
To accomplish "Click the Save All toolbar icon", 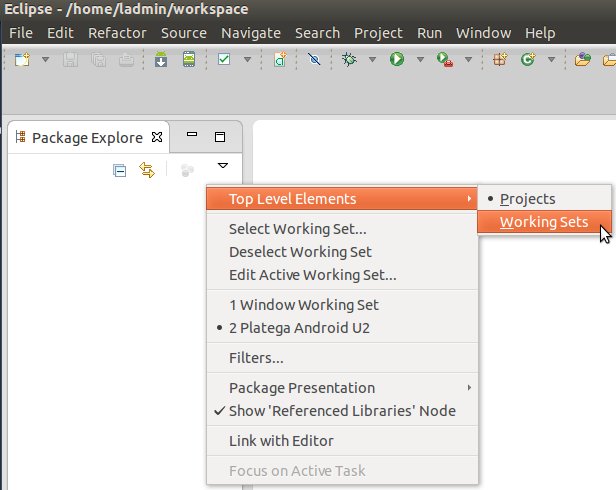I will pyautogui.click(x=98, y=60).
